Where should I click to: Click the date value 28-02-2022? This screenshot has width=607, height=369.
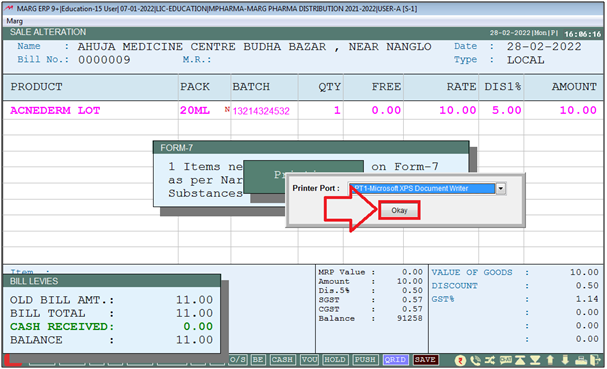click(544, 47)
